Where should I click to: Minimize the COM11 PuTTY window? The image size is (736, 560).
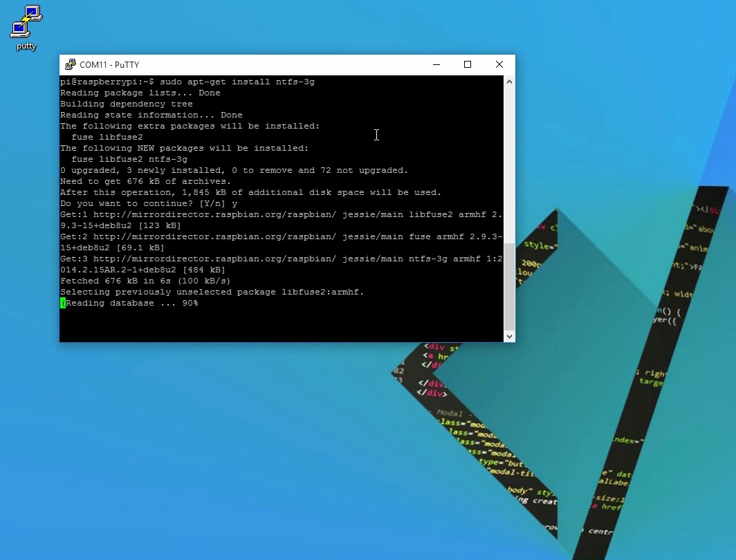pos(436,65)
